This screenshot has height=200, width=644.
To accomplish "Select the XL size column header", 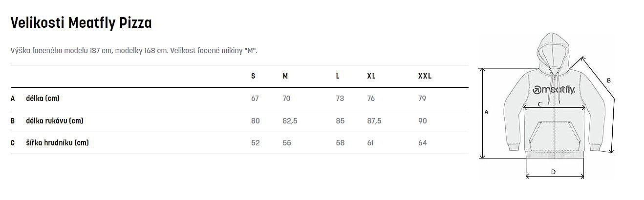I will tap(371, 76).
